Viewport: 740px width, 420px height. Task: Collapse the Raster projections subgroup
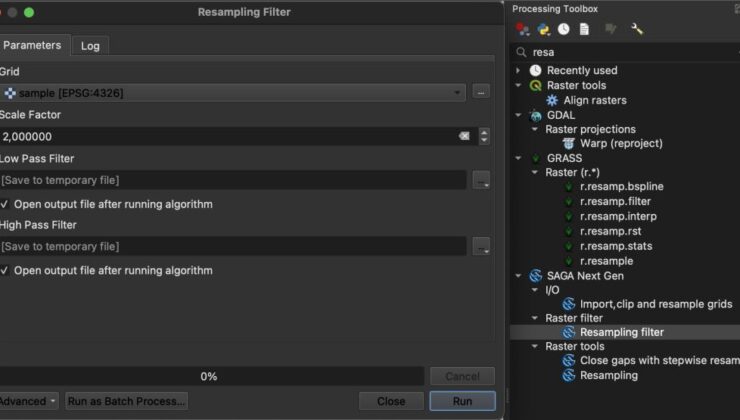point(535,129)
